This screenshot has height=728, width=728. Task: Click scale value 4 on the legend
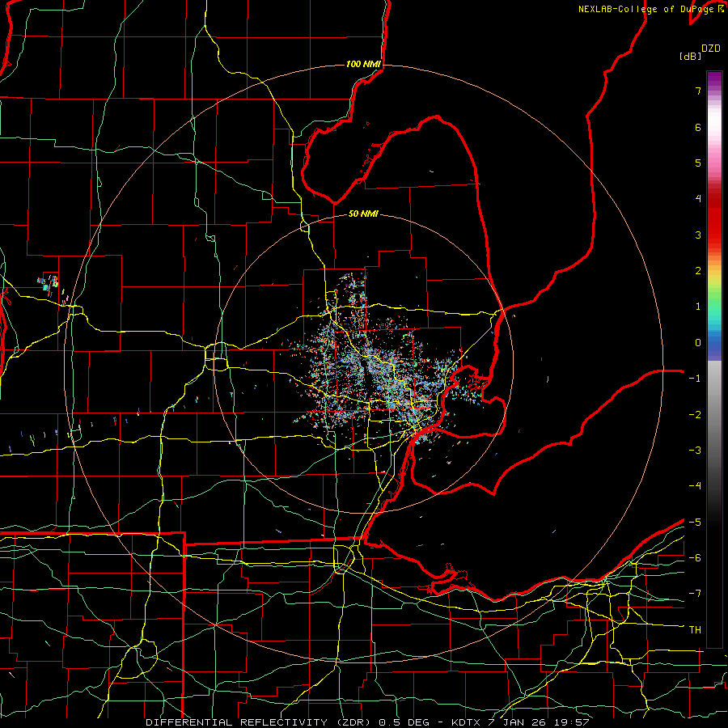pyautogui.click(x=698, y=199)
